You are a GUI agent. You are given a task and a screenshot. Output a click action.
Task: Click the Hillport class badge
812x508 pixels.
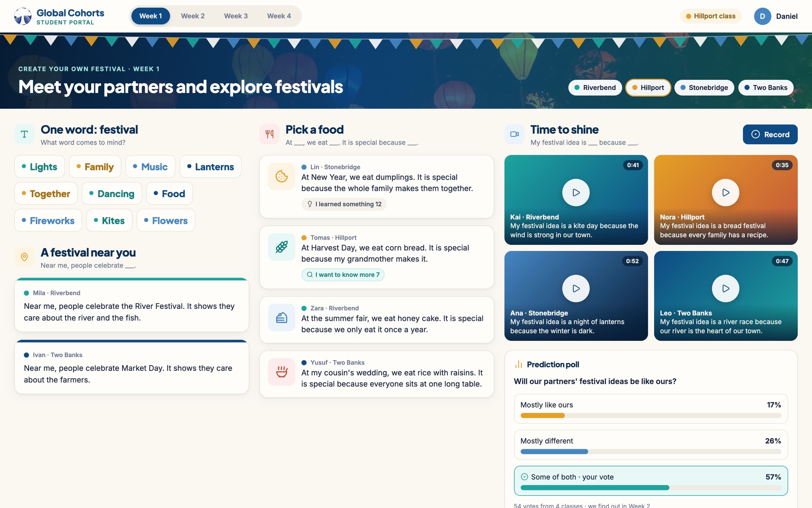710,16
